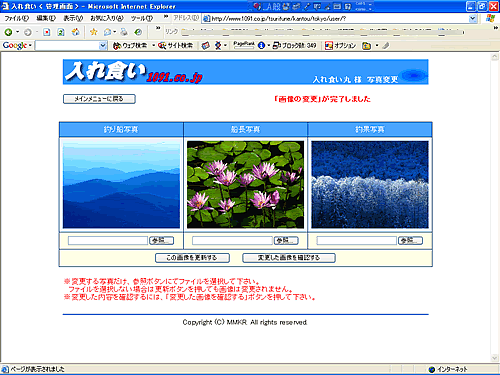Click メインメニューに戻る button
Screen dimensions: 500x375
point(99,99)
